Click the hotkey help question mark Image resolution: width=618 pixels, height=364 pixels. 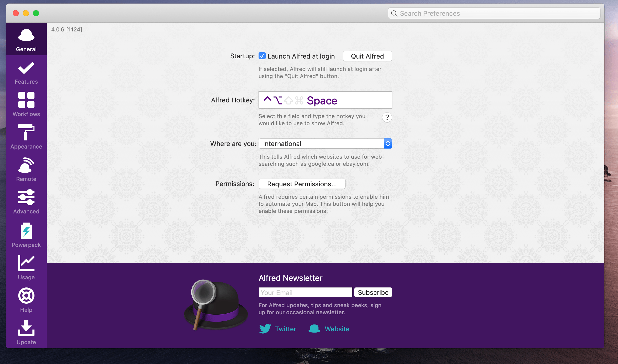coord(387,117)
